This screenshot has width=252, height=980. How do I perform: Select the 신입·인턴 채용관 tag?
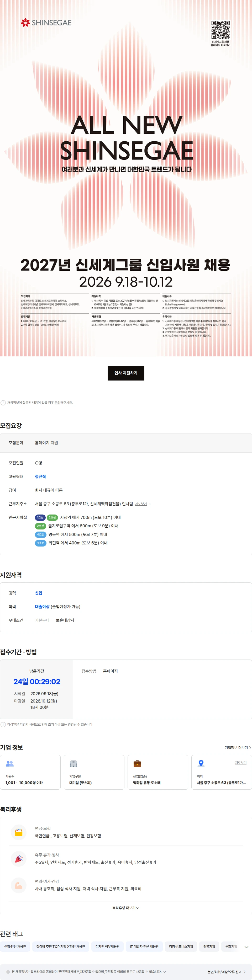tap(15, 946)
